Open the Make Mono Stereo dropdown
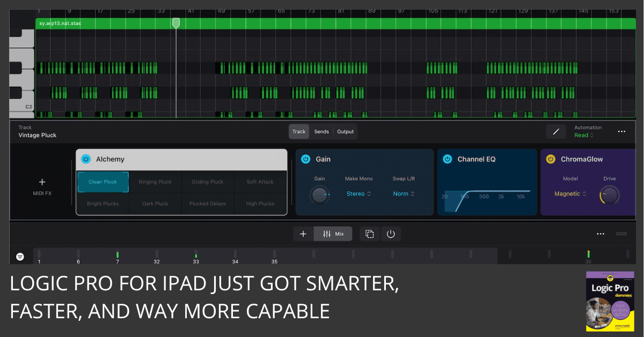The image size is (644, 337). pos(358,194)
